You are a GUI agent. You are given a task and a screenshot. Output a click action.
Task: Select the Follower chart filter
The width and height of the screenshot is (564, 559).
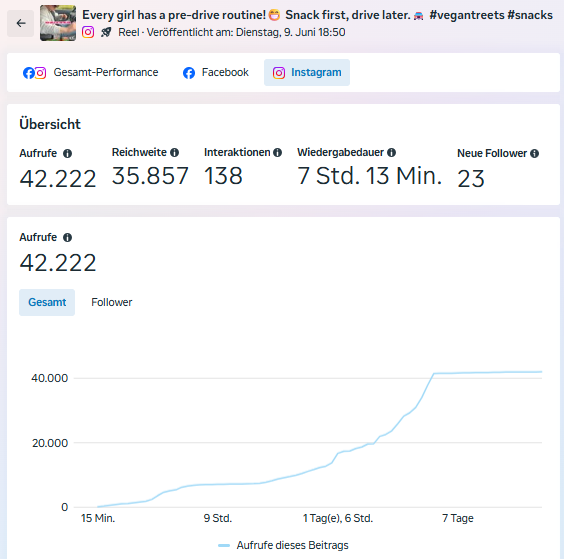pyautogui.click(x=112, y=302)
